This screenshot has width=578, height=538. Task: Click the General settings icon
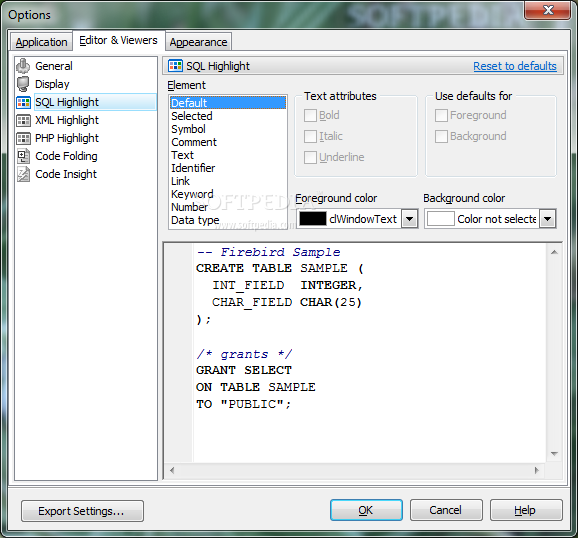click(x=23, y=66)
